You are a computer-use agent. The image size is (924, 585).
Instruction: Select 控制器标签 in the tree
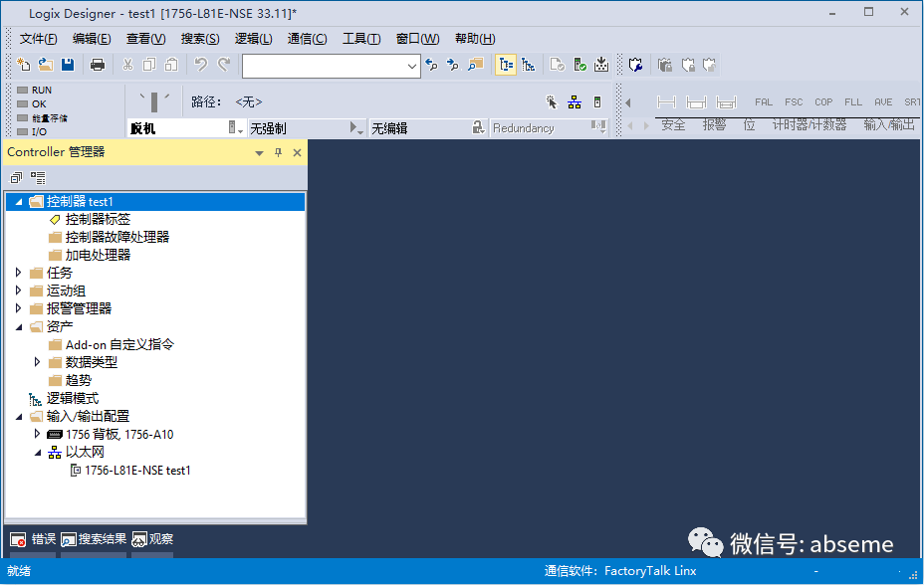pyautogui.click(x=98, y=220)
